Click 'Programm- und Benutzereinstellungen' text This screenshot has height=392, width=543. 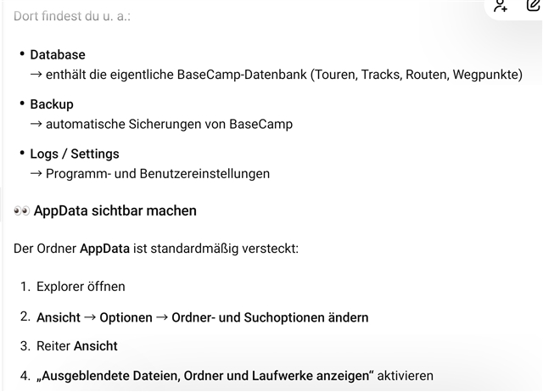[x=158, y=173]
